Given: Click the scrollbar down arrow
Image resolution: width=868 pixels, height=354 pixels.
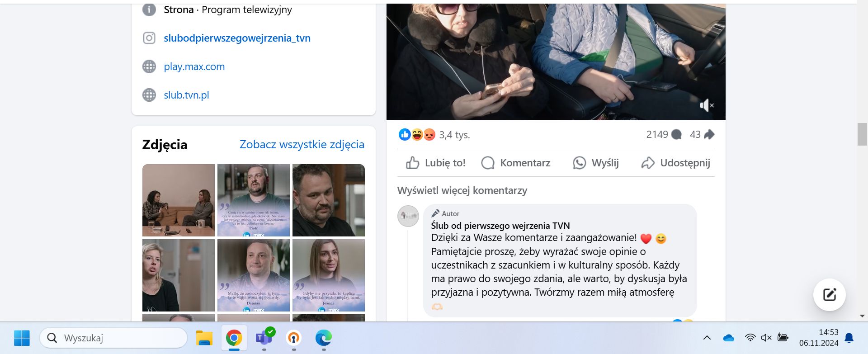Looking at the screenshot, I should (862, 316).
